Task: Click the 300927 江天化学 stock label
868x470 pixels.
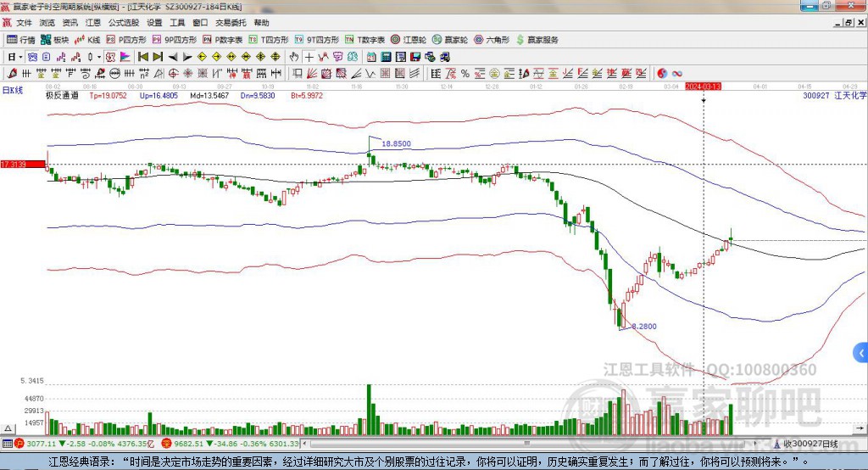Action: 835,96
